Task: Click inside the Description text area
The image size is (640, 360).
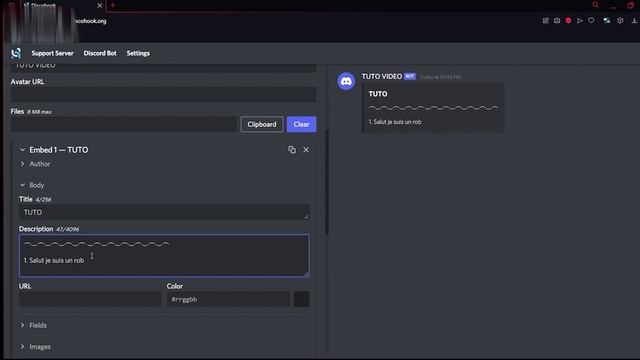Action: [164, 256]
